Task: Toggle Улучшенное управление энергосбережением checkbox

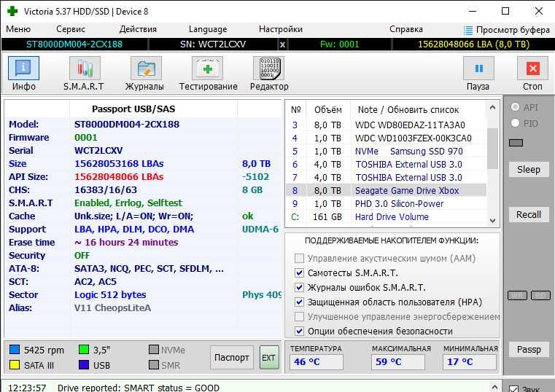Action: tap(299, 316)
